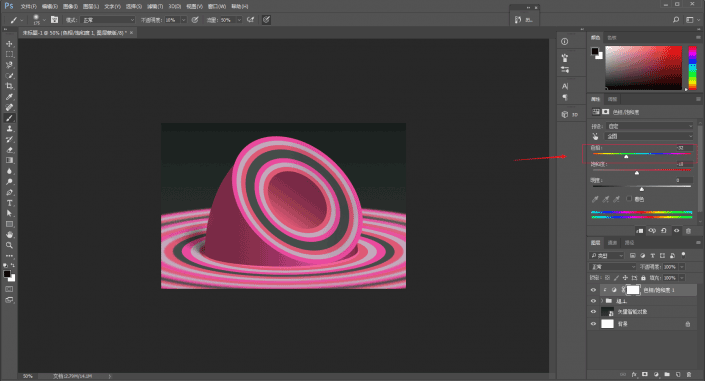The height and width of the screenshot is (381, 705).
Task: Expand the layer group folder
Action: (x=602, y=301)
